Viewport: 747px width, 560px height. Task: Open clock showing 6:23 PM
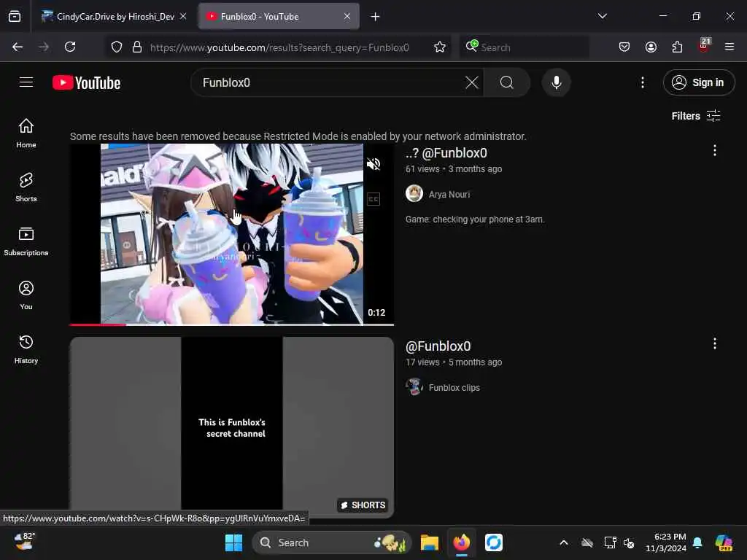[x=666, y=542]
